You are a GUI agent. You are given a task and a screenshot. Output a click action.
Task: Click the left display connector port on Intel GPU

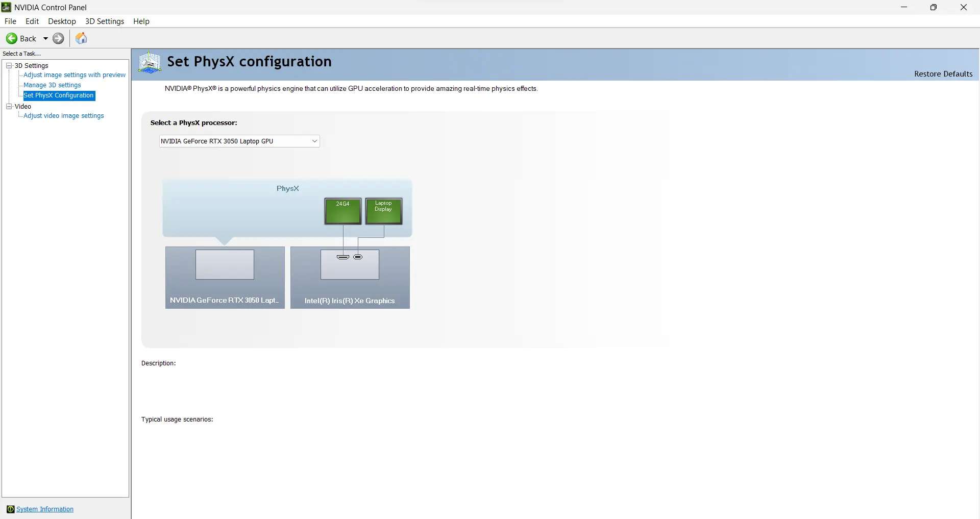[343, 257]
